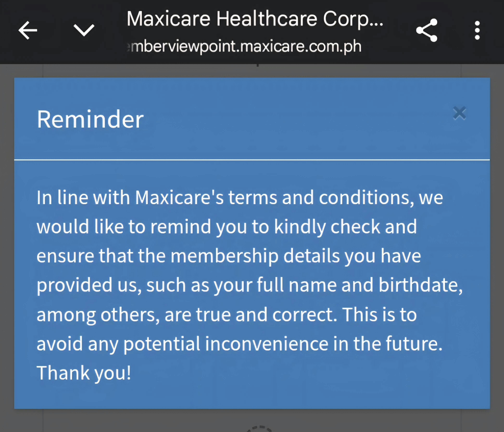Click the phrase "kindly check and"
The image size is (504, 432).
[x=345, y=227]
